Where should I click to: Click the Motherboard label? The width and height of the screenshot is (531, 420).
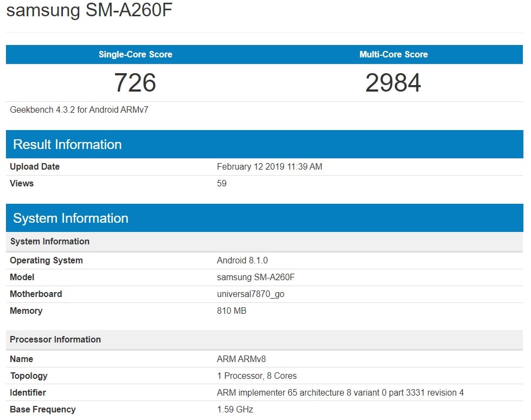coord(36,294)
